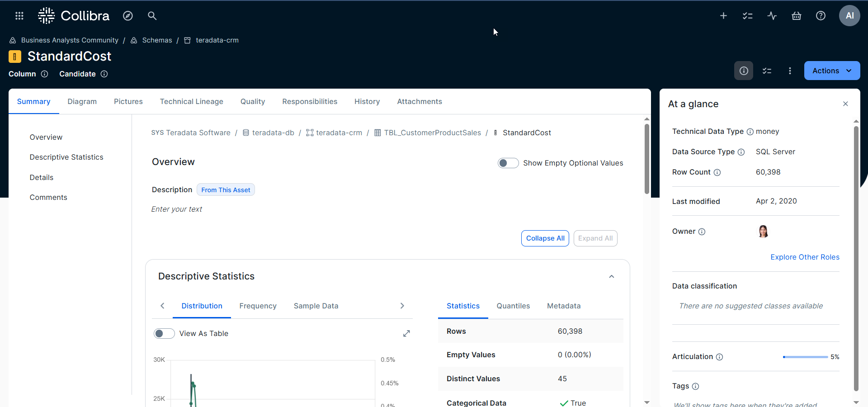
Task: Click the Articulation progress bar
Action: pyautogui.click(x=805, y=357)
